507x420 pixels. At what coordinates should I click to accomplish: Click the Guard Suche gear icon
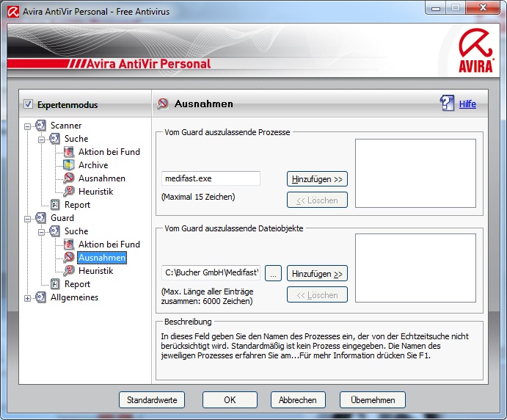tap(54, 231)
